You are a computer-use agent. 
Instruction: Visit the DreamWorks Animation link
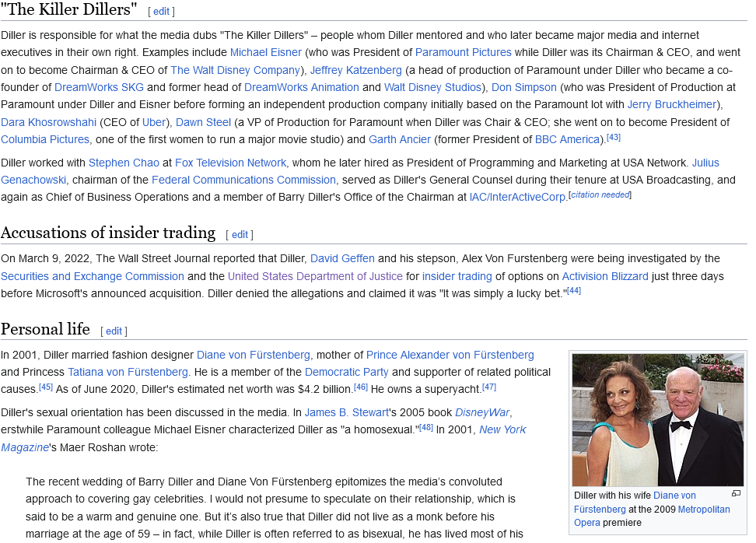pyautogui.click(x=301, y=87)
